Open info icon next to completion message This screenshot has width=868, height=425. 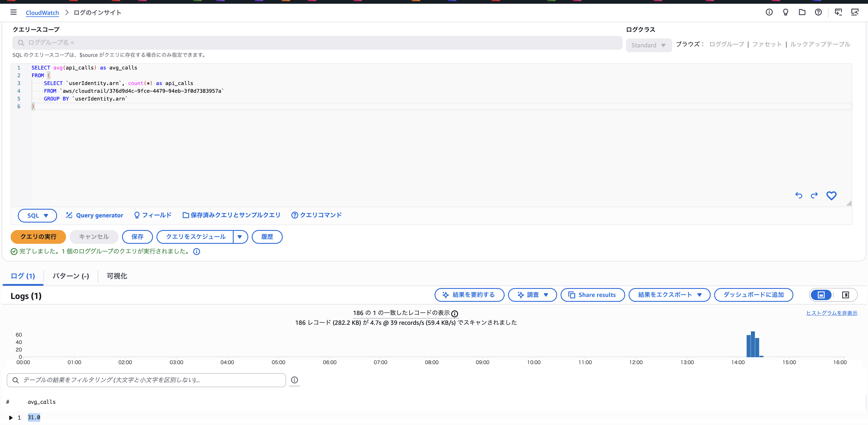[196, 252]
